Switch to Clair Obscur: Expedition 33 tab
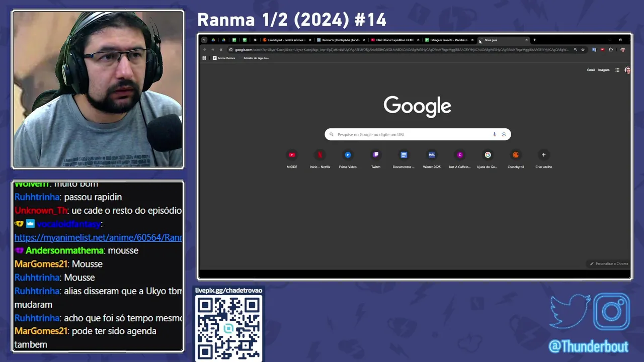This screenshot has height=362, width=644. (x=395, y=40)
